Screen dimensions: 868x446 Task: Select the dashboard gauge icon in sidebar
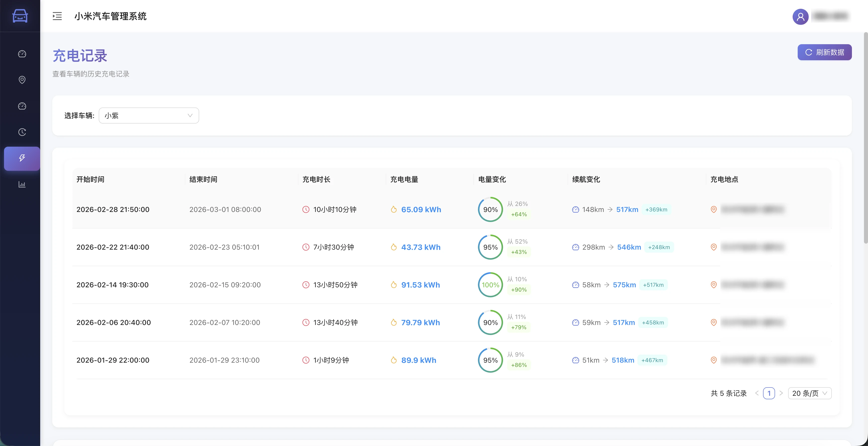click(22, 53)
